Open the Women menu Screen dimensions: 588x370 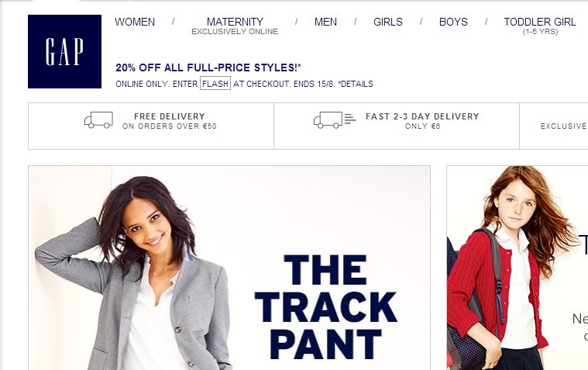135,22
